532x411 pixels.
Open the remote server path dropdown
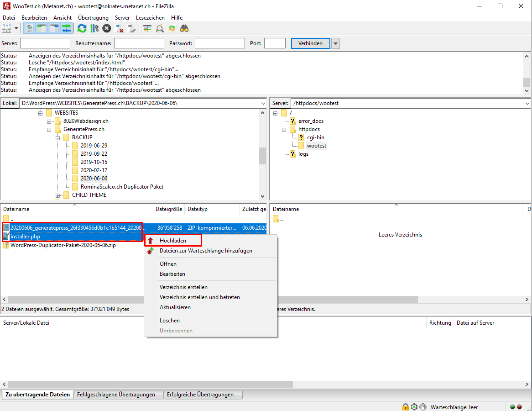527,103
